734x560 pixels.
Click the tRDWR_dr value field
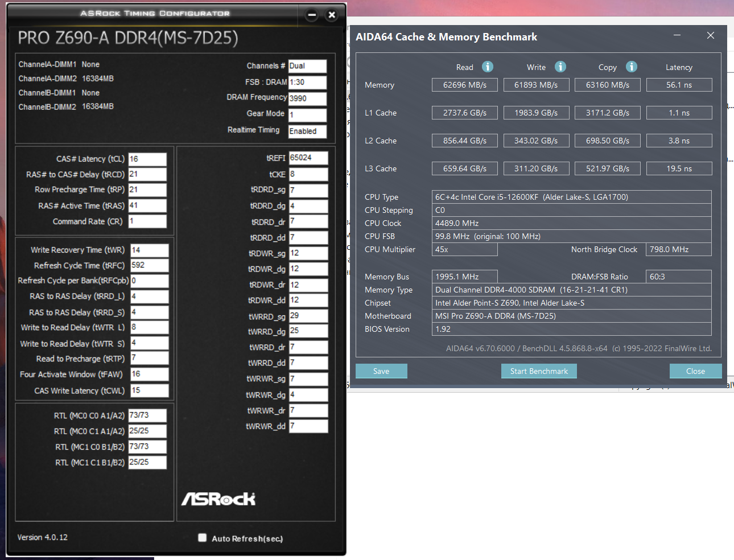pos(308,285)
